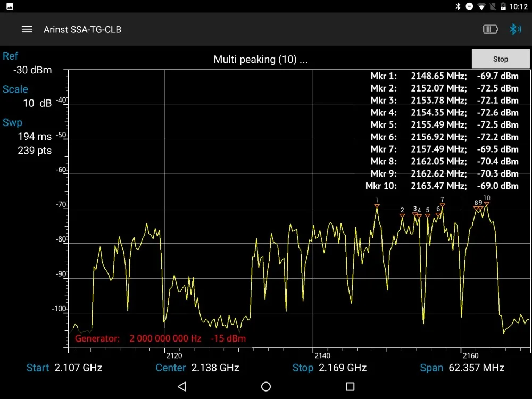The width and height of the screenshot is (532, 399).
Task: Tap the -70 amplitude axis label
Action: pos(61,205)
